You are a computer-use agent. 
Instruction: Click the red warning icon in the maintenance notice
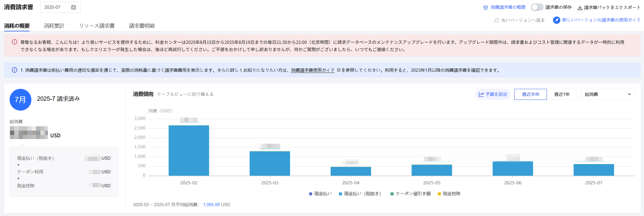15,42
